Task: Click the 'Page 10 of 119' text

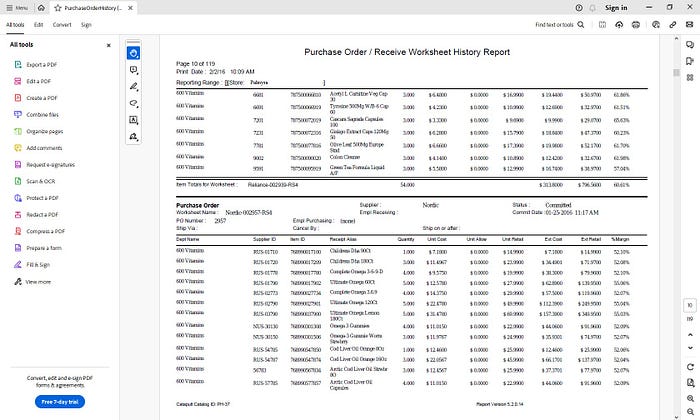Action: pyautogui.click(x=196, y=64)
